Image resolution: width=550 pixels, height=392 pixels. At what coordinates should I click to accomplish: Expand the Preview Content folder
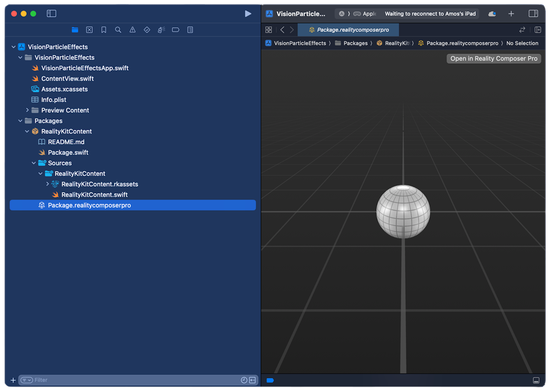point(27,110)
